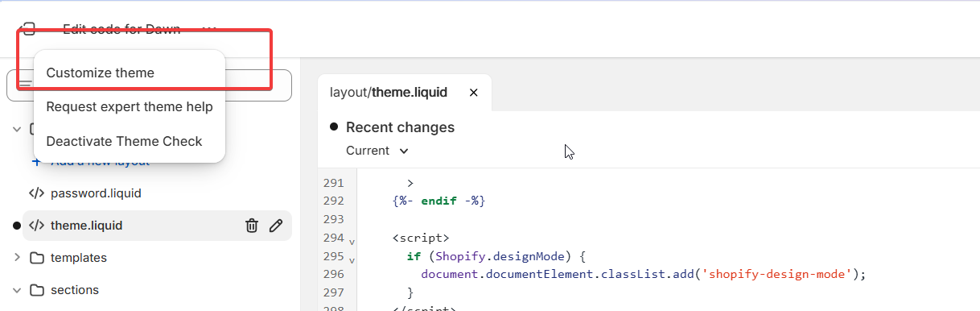This screenshot has height=311, width=980.
Task: Click the <script> tag on line 294
Action: (421, 238)
